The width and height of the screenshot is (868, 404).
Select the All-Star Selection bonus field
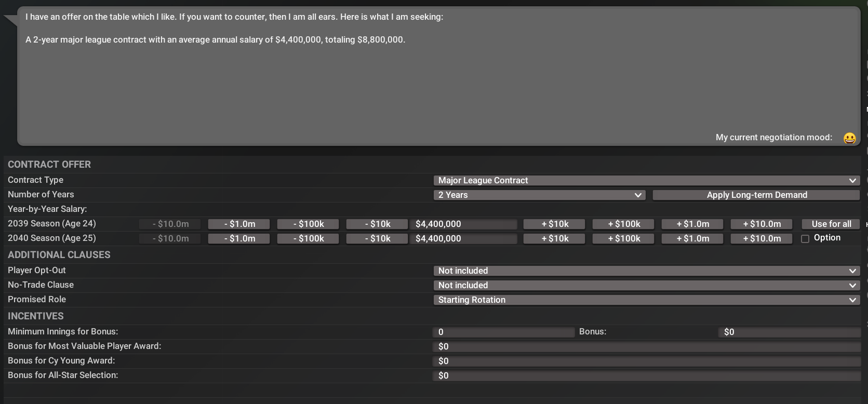pyautogui.click(x=646, y=375)
